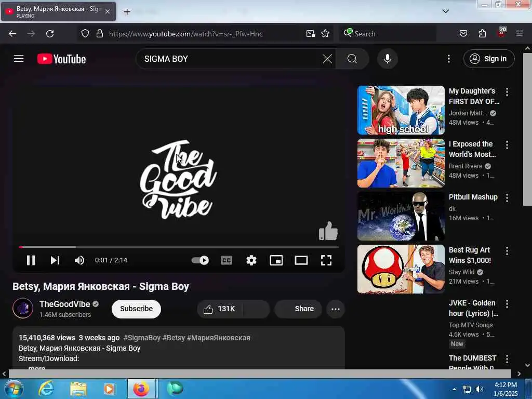This screenshot has width=532, height=399.
Task: Open Firefox application menu
Action: (x=519, y=33)
